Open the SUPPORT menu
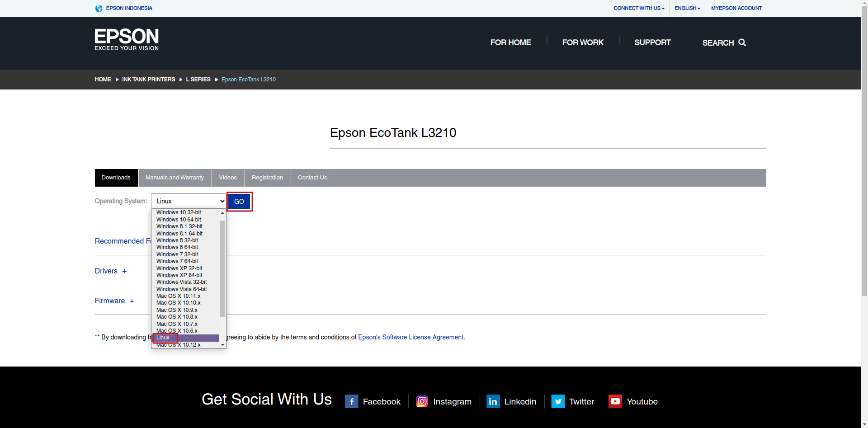The image size is (868, 428). (x=652, y=42)
